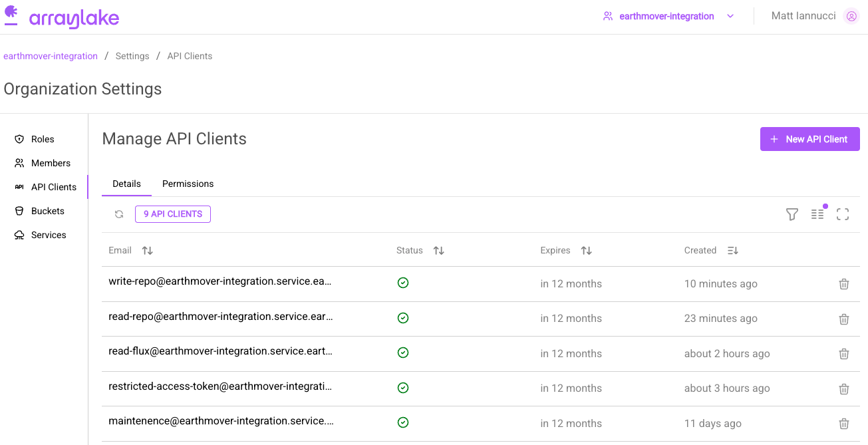Screen dimensions: 868x445
Task: Click the status check icon for read-repo
Action: (402, 318)
